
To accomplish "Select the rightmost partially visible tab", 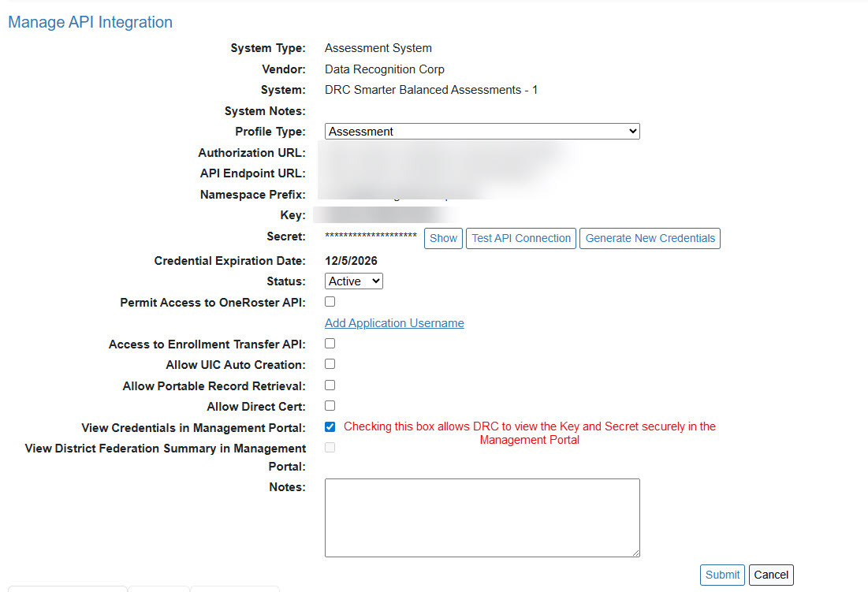I will [234, 590].
